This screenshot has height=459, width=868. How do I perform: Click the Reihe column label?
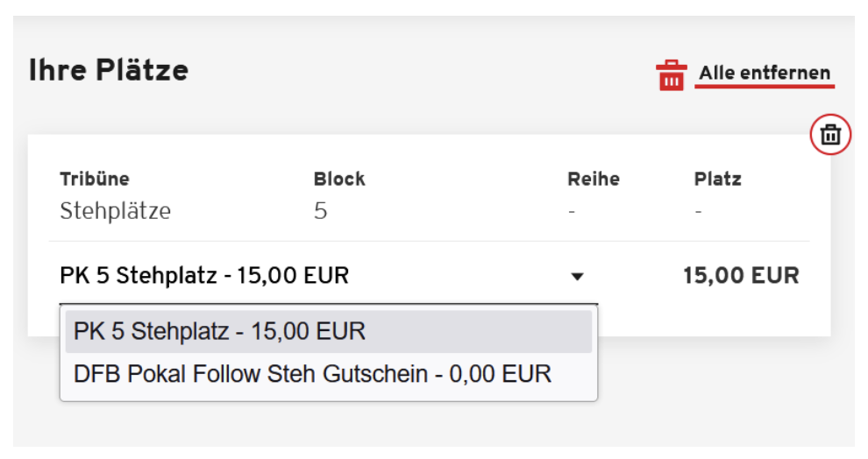(x=594, y=179)
